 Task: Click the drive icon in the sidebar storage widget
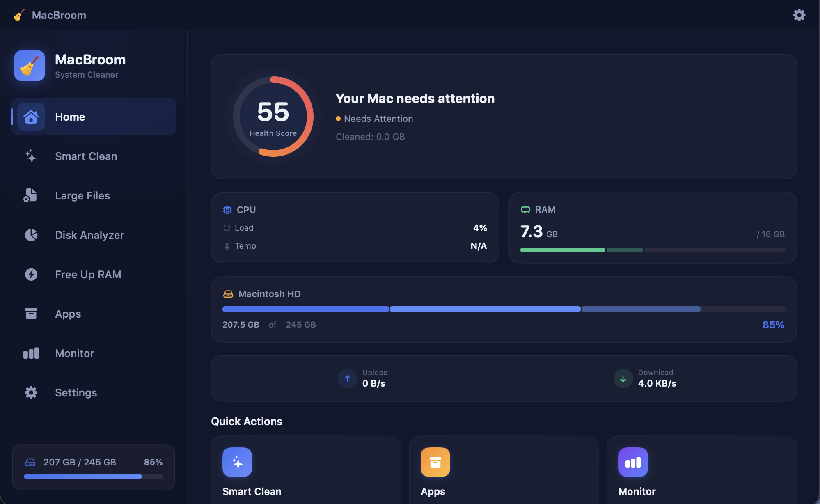(30, 463)
